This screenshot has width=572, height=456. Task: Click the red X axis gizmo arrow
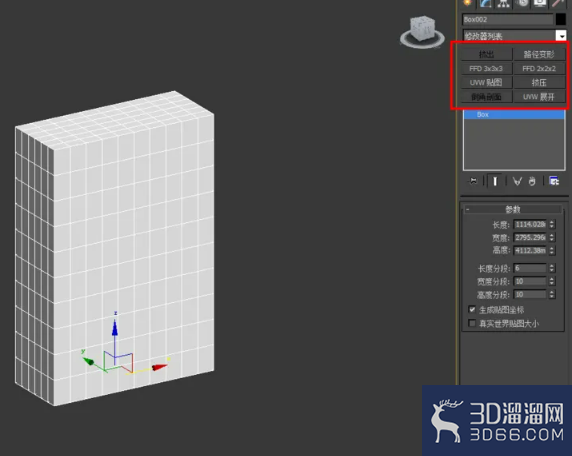coord(159,367)
